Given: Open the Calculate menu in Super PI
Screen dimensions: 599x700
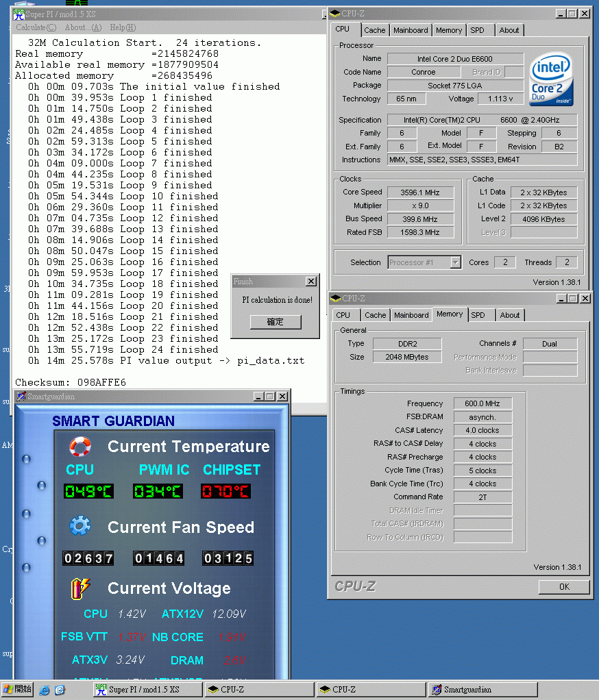Looking at the screenshot, I should point(36,27).
